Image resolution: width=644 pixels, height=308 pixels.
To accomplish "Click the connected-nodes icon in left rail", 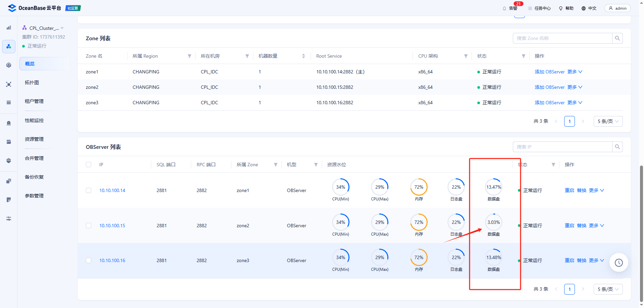I will pyautogui.click(x=9, y=84).
